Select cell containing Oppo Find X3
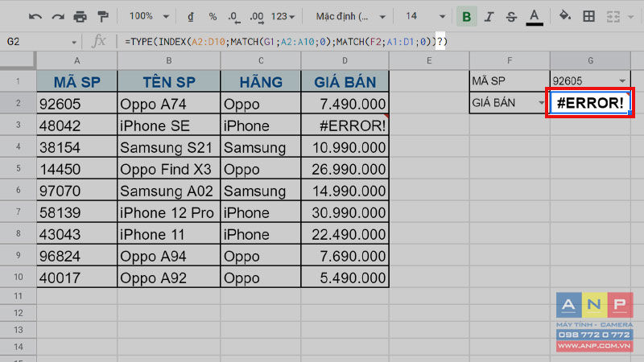The height and width of the screenshot is (362, 644). point(169,169)
